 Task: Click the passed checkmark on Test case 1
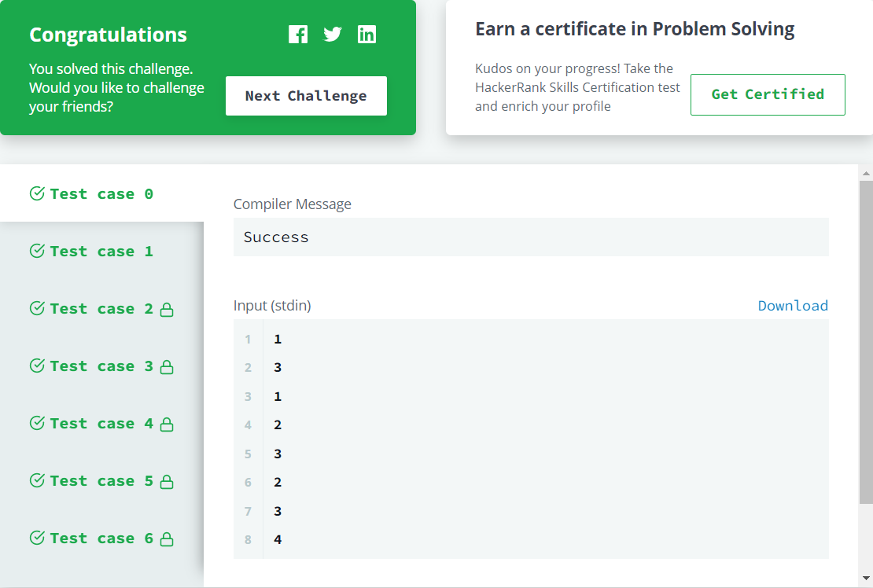(37, 250)
